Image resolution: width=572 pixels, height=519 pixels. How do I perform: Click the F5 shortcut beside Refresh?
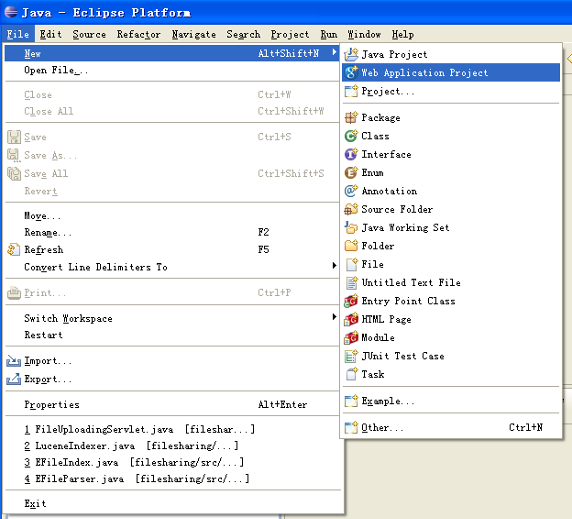point(263,249)
